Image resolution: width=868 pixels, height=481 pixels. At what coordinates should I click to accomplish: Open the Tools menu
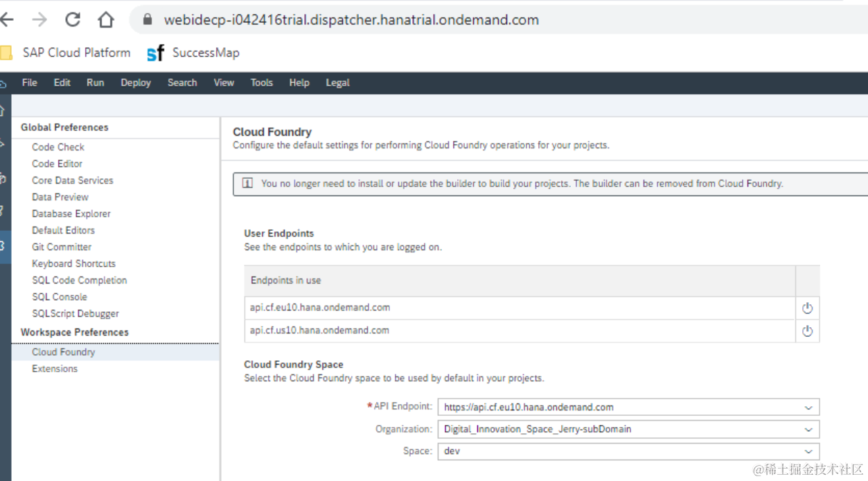pyautogui.click(x=262, y=82)
